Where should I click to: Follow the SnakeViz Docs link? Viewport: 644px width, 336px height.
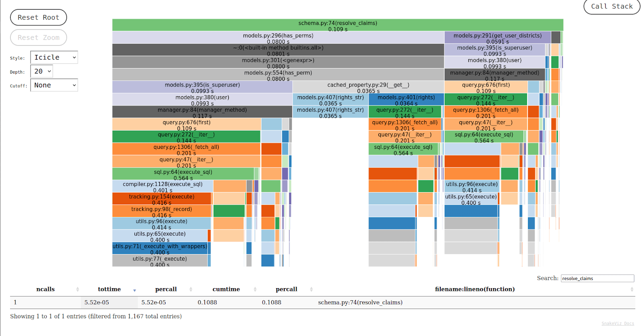point(618,324)
